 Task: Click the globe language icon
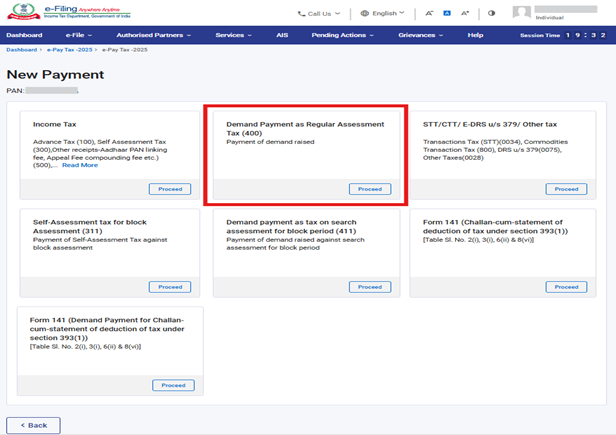[364, 14]
